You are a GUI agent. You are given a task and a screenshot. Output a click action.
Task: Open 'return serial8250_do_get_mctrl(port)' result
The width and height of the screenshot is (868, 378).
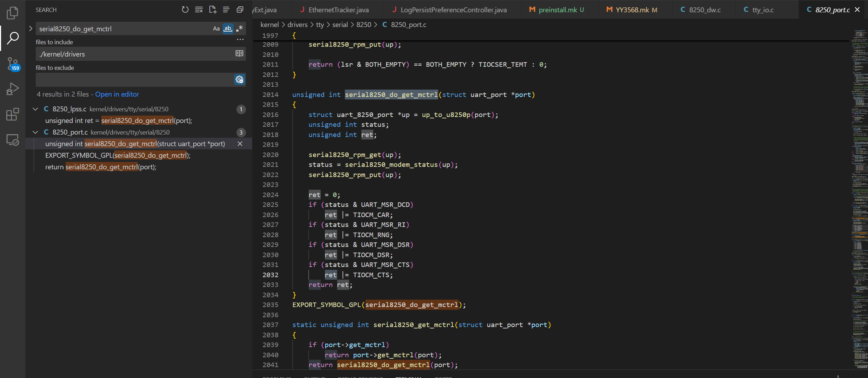pos(101,167)
